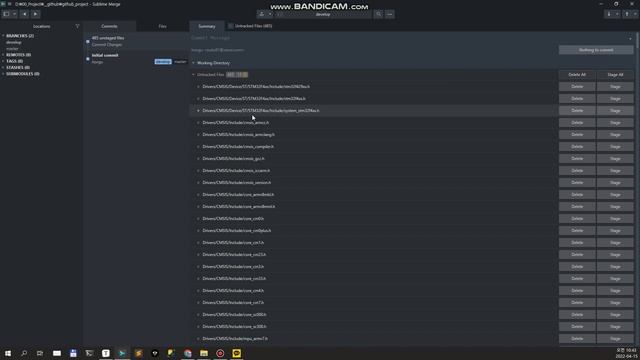Toggle the sidebar layout icon

pos(6,14)
